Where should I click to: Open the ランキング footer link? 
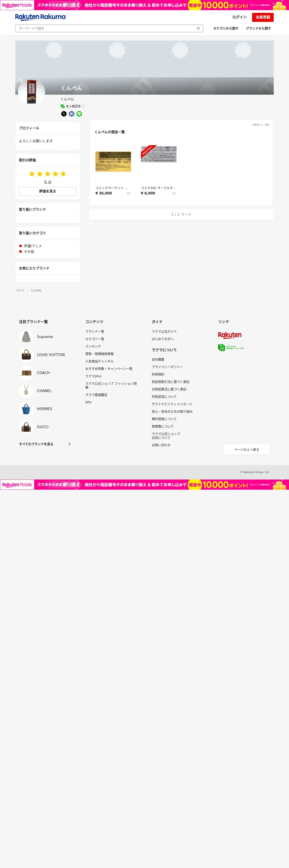[x=93, y=346]
